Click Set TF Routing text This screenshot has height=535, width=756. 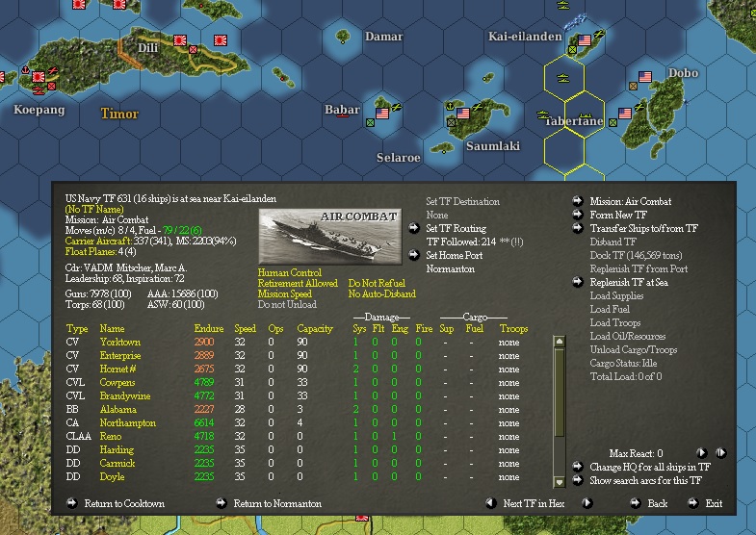tap(456, 228)
